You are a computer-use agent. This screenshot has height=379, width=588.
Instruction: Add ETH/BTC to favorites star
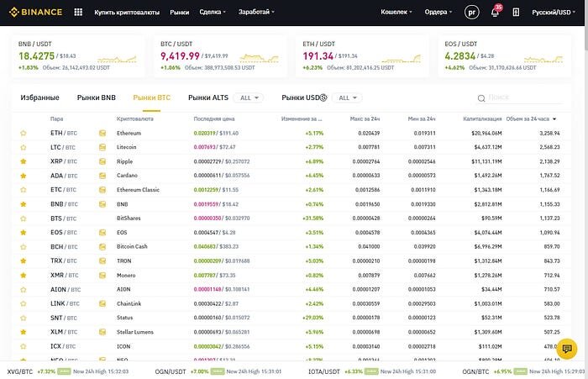[24, 133]
